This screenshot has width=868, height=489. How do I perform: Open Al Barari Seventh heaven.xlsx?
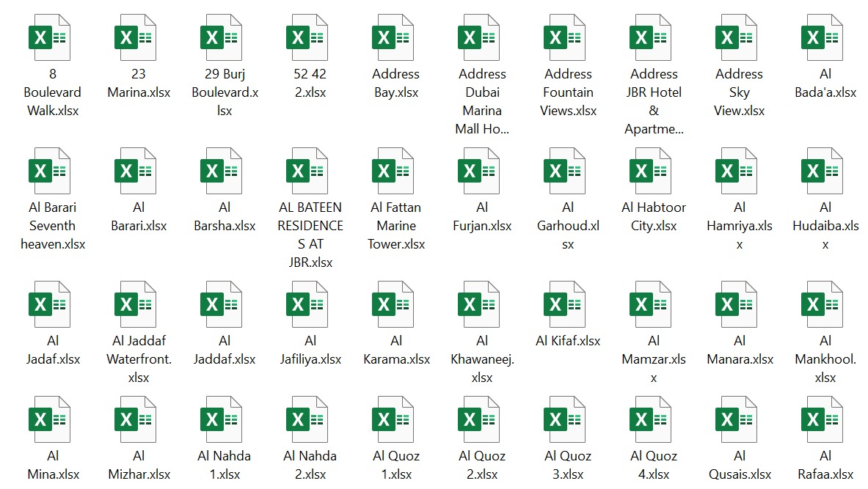tap(51, 169)
